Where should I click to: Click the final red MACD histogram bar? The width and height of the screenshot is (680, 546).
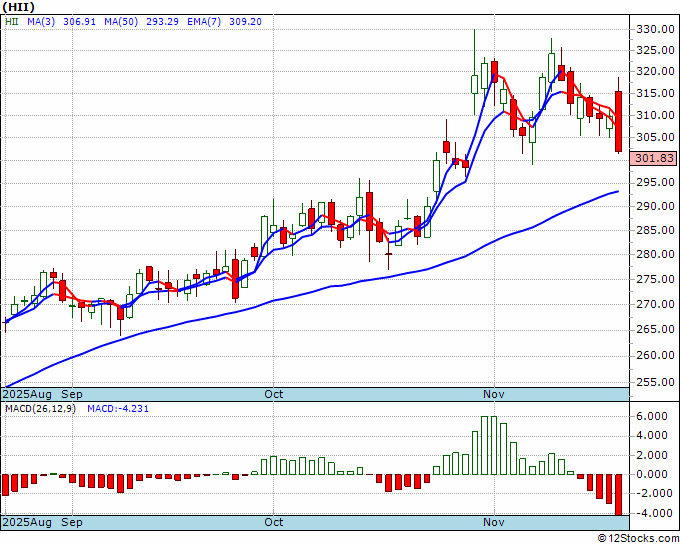618,495
